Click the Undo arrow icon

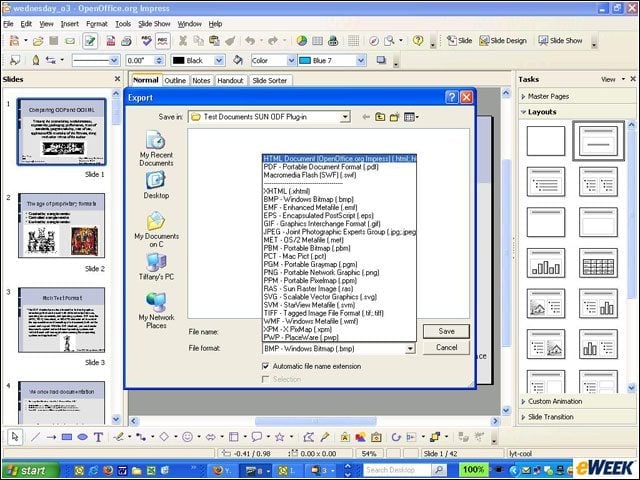(x=250, y=40)
